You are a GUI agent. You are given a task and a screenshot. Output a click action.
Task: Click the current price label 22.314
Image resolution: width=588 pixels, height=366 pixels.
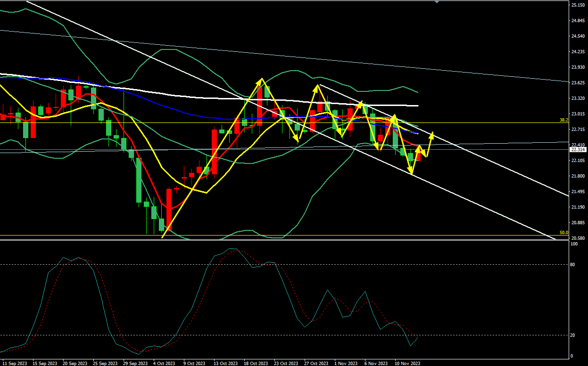click(x=578, y=149)
